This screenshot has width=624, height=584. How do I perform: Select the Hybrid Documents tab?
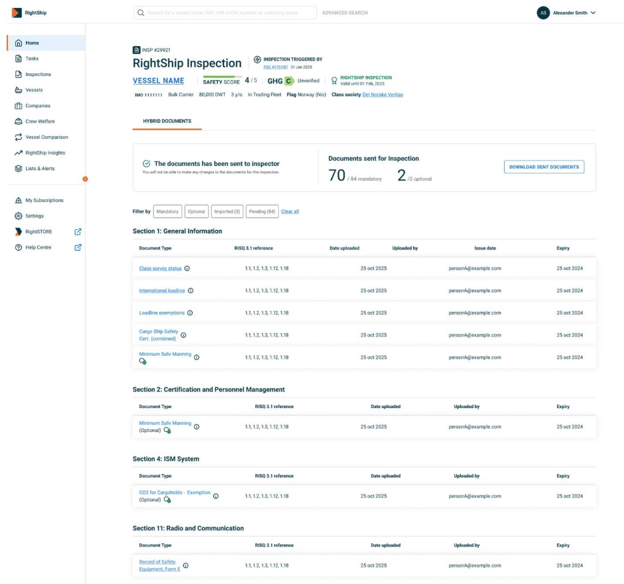click(167, 121)
